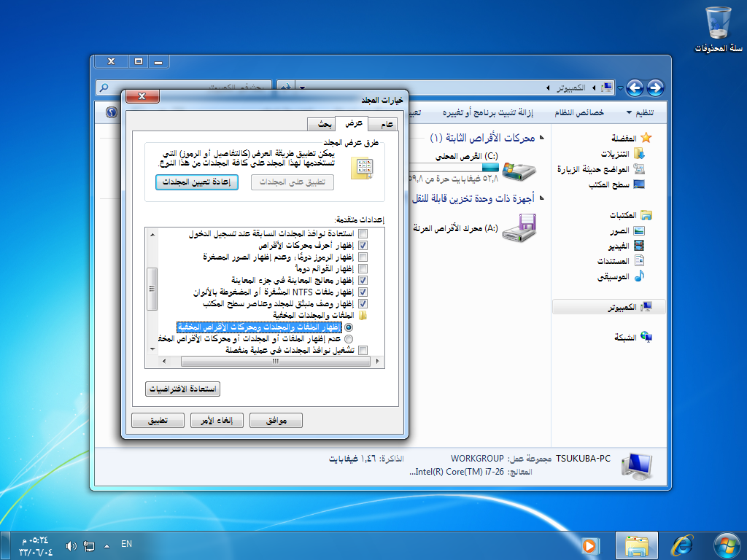The width and height of the screenshot is (747, 560).
Task: Select Computer (الكمبيوتر) in navigation pane
Action: point(609,307)
